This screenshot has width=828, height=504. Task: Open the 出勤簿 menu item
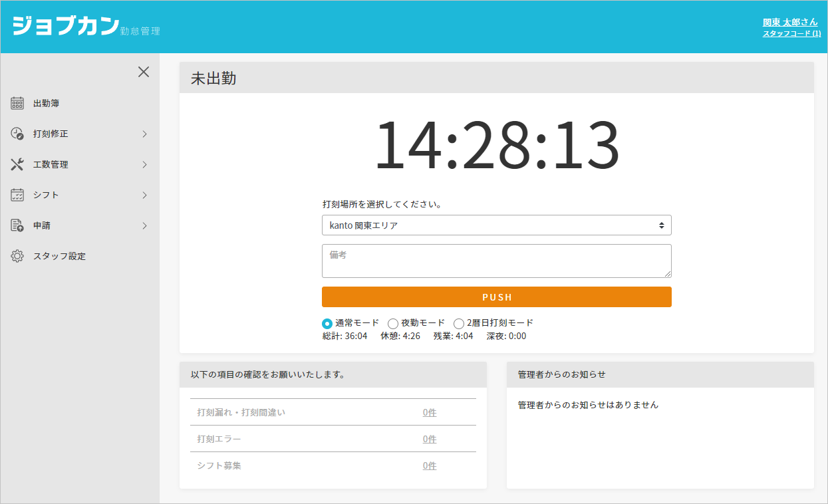(x=47, y=103)
